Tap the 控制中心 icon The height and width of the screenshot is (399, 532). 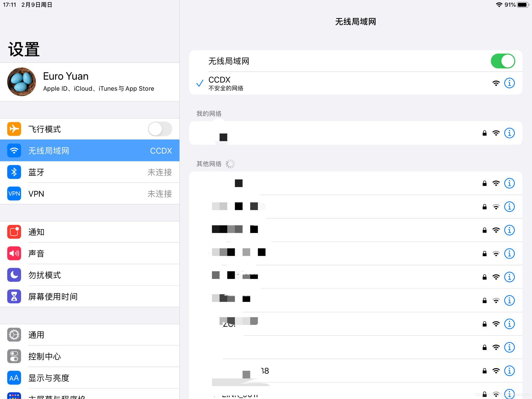(x=14, y=356)
